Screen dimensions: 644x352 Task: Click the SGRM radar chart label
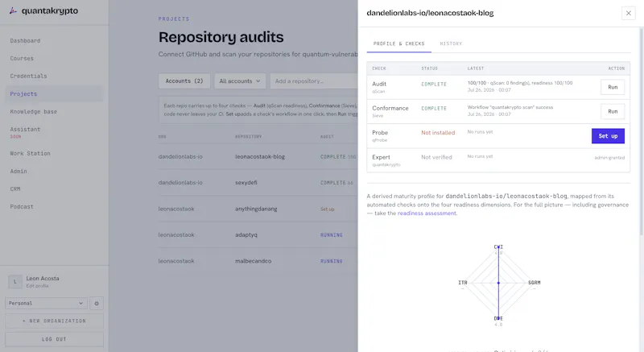(x=535, y=283)
